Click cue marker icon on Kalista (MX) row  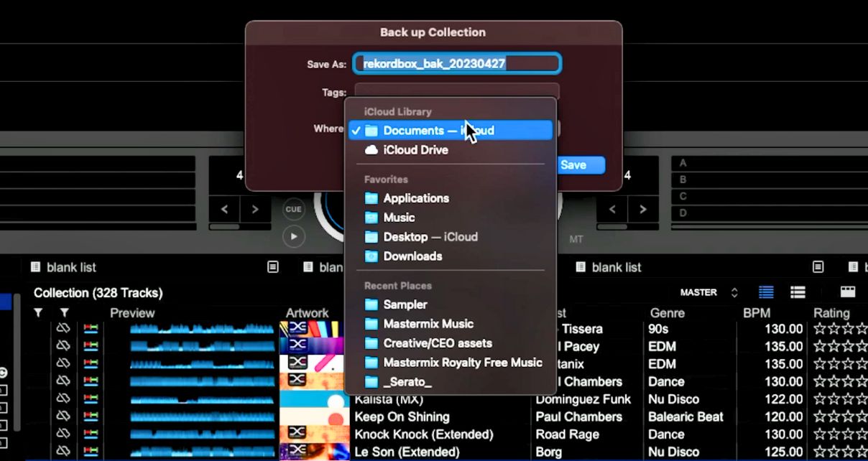click(91, 399)
